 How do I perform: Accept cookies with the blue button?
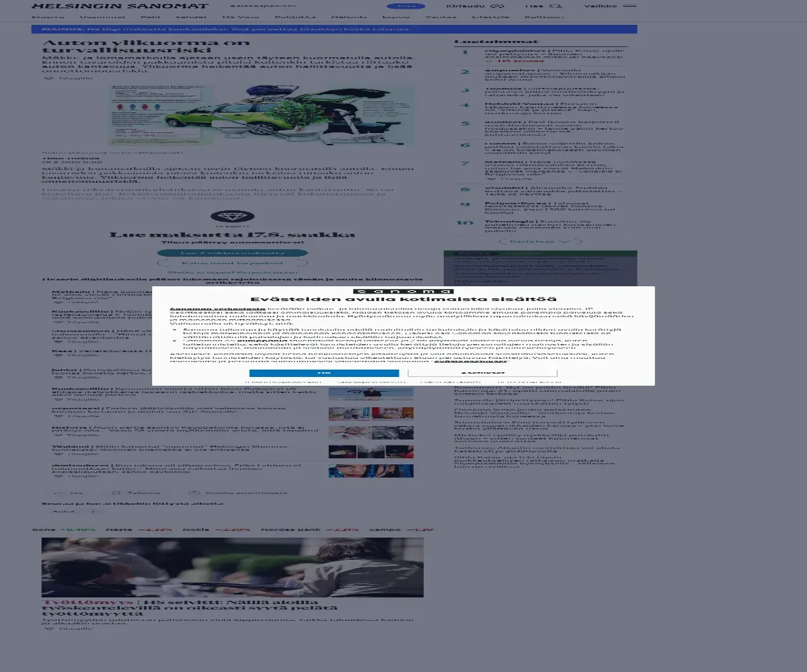[324, 372]
